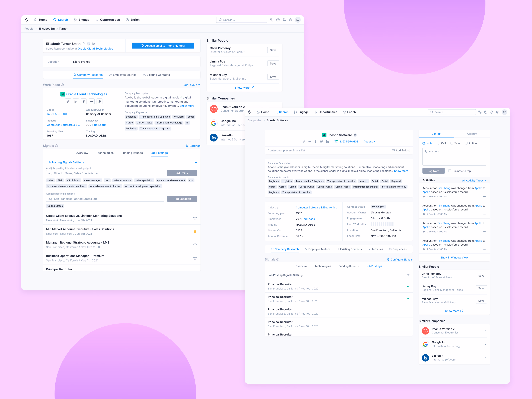Screen dimensions: 532x399
Task: Open the Account tab in the front window
Action: (472, 134)
